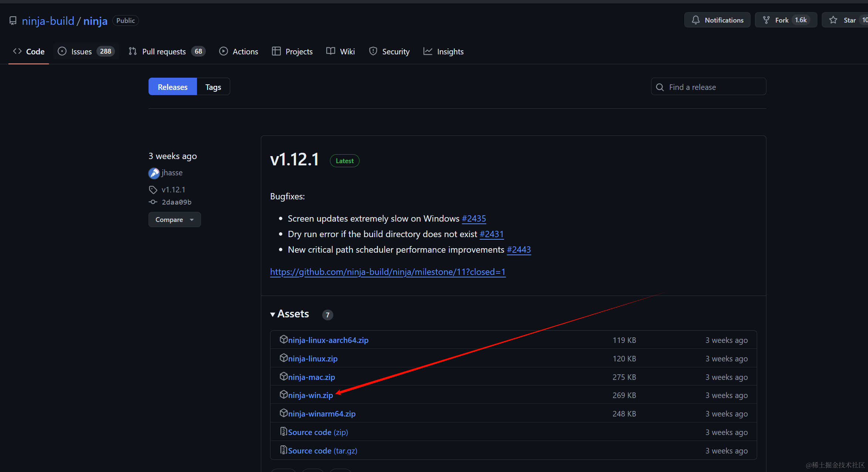Open issue link #2435
868x472 pixels.
click(x=474, y=219)
